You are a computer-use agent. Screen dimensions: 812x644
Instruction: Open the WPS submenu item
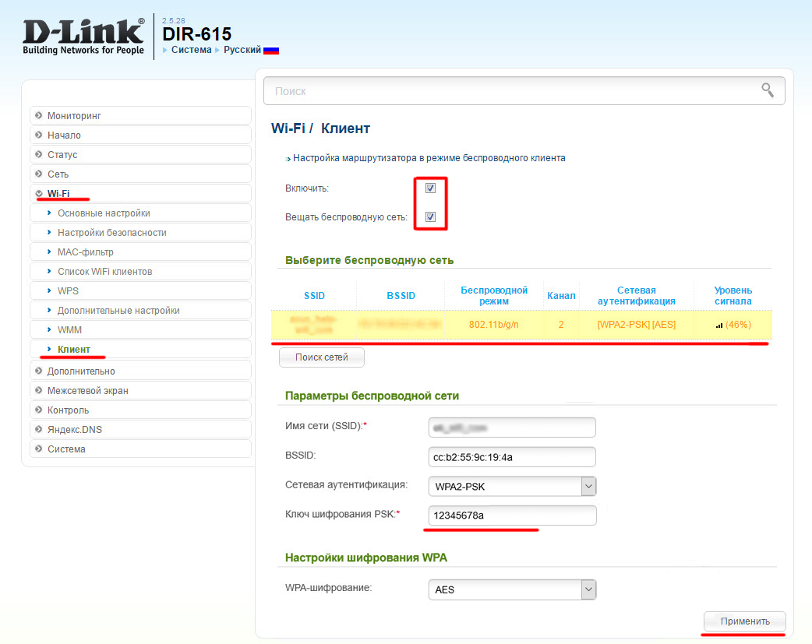pyautogui.click(x=141, y=291)
